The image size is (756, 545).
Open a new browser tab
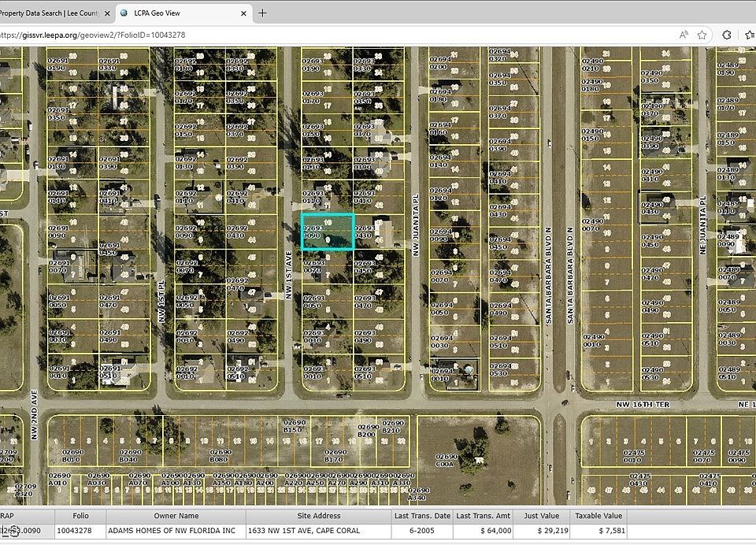[262, 13]
